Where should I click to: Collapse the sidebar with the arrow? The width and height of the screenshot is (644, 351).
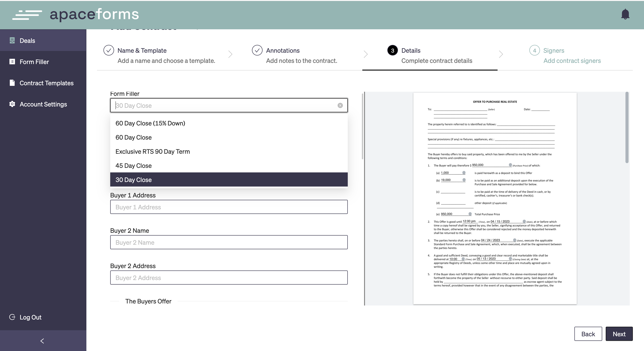[42, 341]
